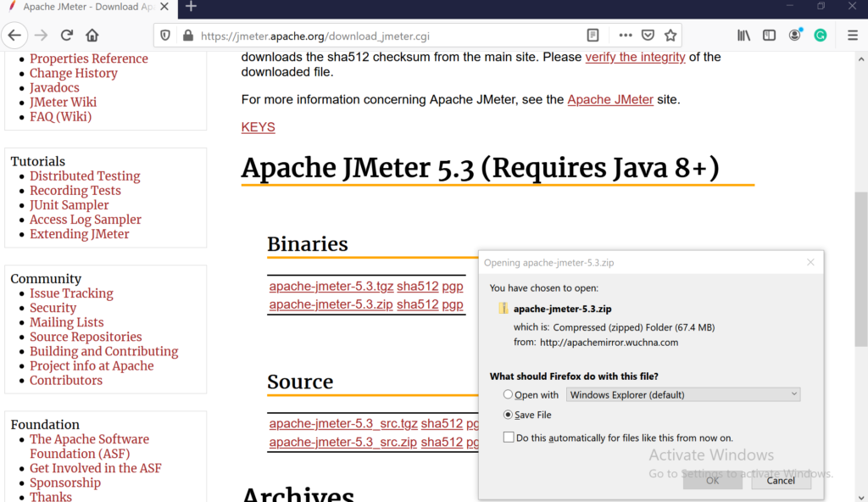
Task: Check 'Do this automatically for files like this'
Action: [509, 437]
